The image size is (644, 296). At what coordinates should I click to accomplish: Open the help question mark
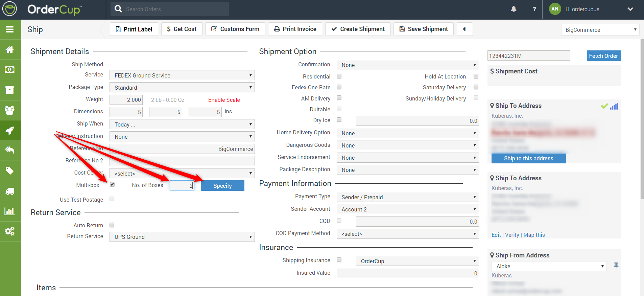click(534, 9)
